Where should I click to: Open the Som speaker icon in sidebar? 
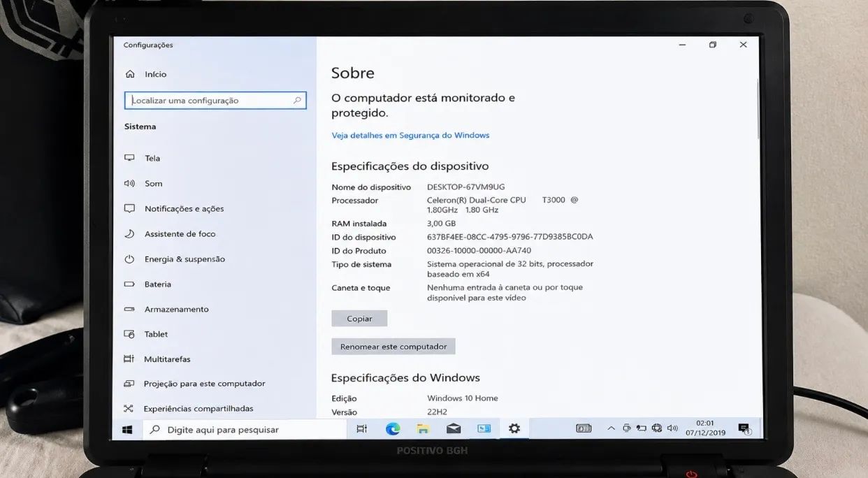pyautogui.click(x=129, y=183)
